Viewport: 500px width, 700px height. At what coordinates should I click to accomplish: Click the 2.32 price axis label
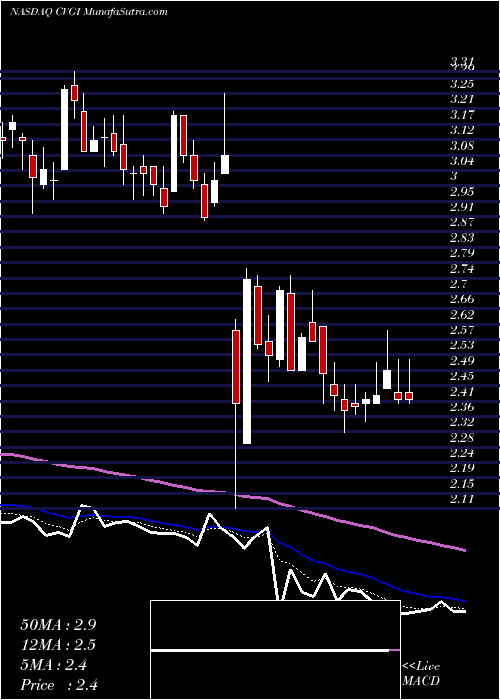(x=462, y=422)
